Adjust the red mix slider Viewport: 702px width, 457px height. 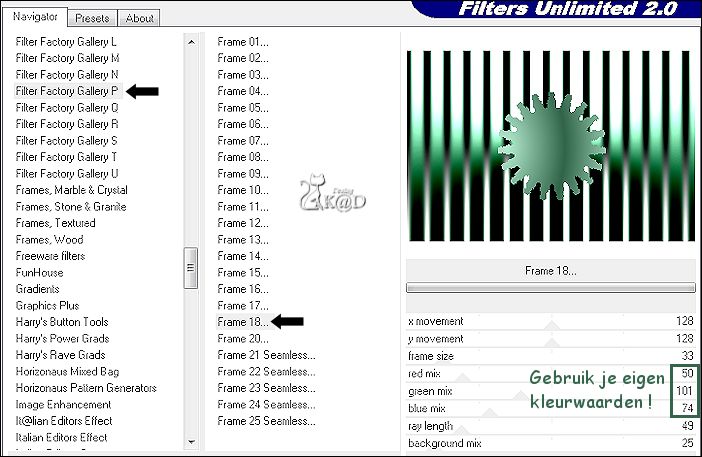click(463, 378)
